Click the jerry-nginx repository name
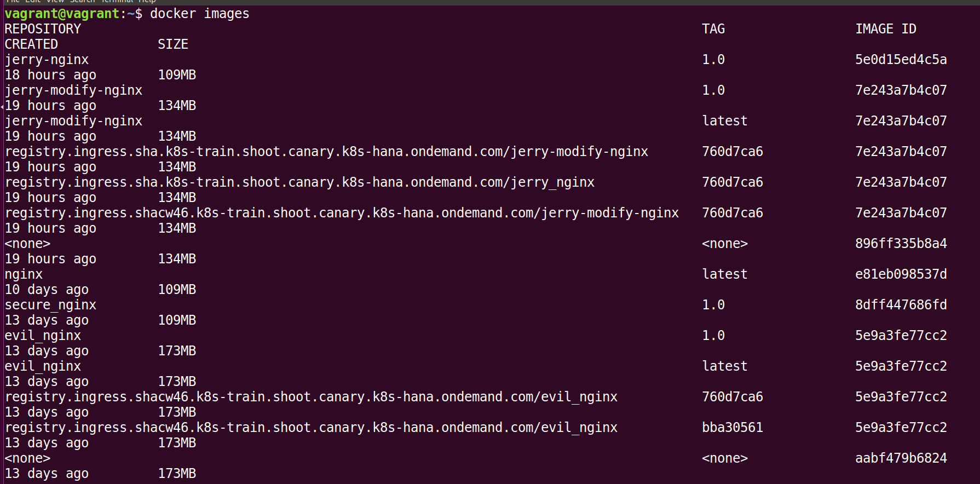Screen dimensions: 980x484 coord(47,60)
